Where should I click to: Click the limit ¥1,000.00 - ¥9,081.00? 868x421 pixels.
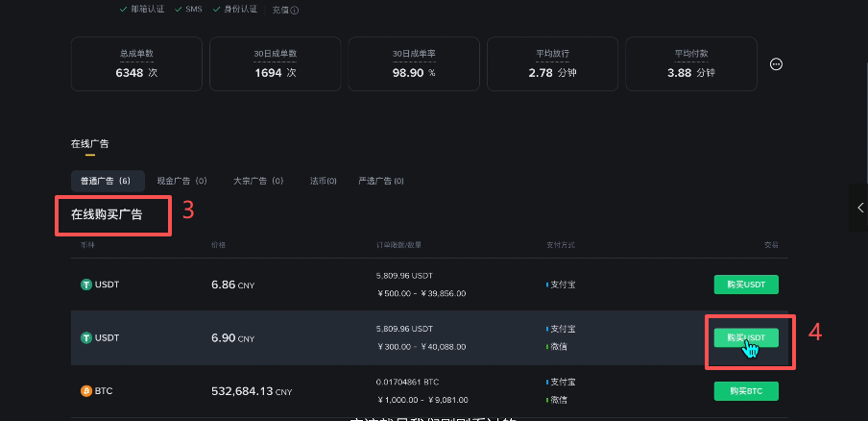422,400
